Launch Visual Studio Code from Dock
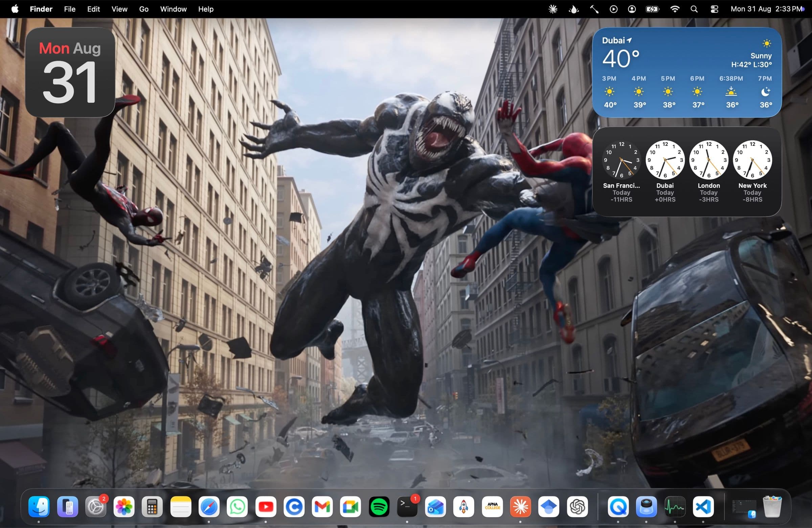 coord(703,506)
